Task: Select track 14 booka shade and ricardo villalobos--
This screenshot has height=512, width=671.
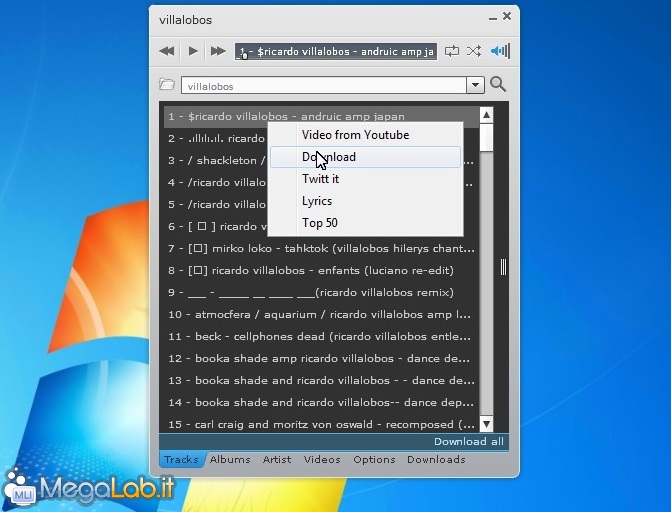Action: [x=321, y=402]
